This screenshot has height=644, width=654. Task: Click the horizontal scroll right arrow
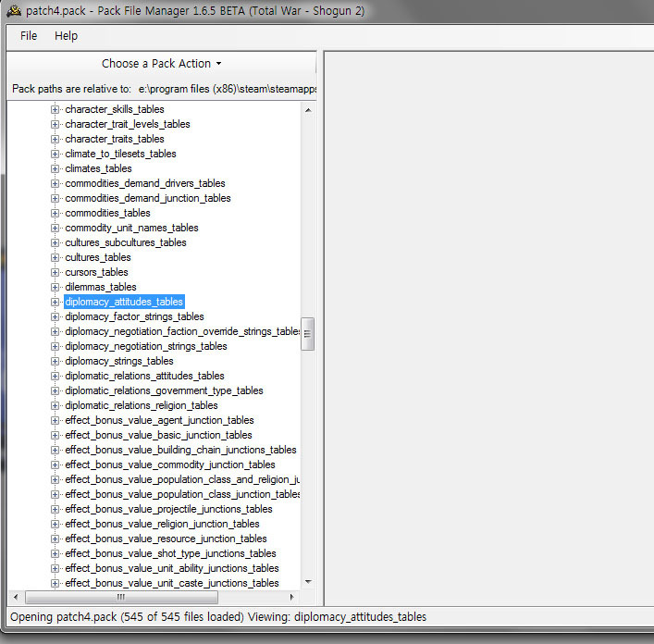click(291, 597)
